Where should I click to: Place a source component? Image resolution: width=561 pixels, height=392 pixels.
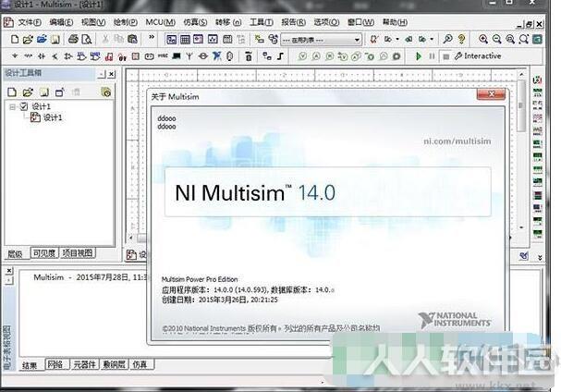[x=15, y=56]
